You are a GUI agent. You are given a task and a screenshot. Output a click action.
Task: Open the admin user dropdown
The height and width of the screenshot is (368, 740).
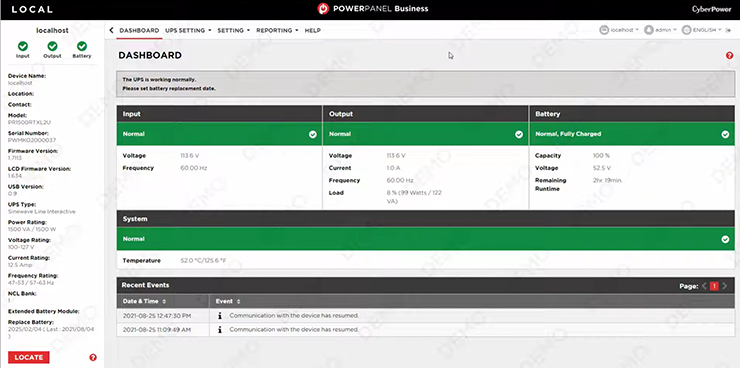[x=661, y=30]
